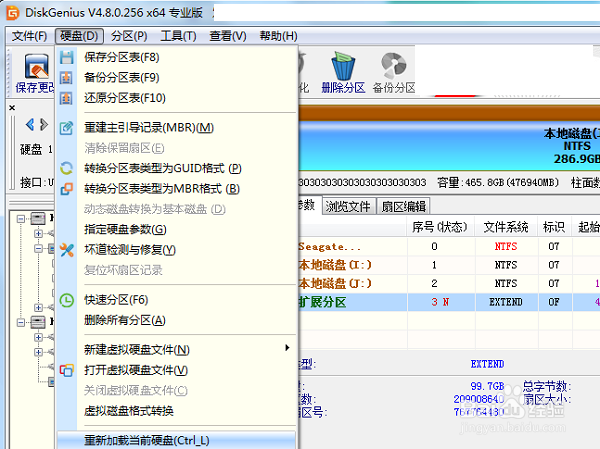Close the open 硬盘(D) menu
Viewport: 600px width, 449px height.
(79, 36)
